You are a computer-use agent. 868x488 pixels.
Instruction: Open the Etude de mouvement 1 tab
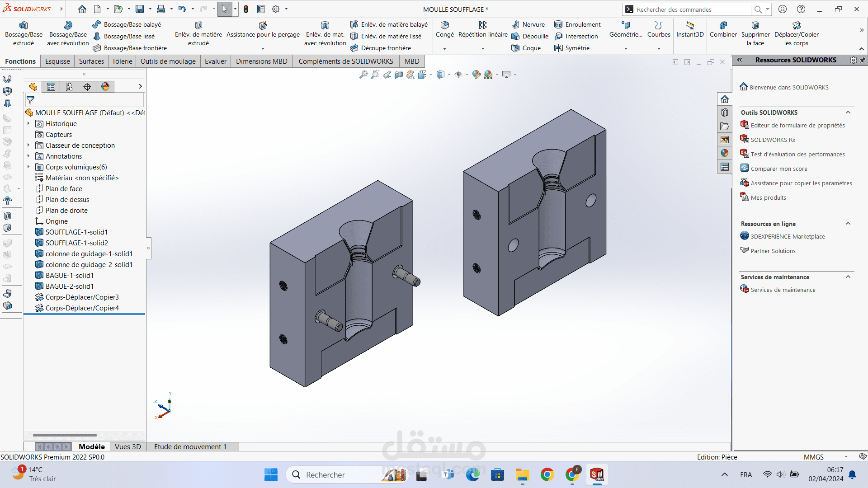point(190,446)
